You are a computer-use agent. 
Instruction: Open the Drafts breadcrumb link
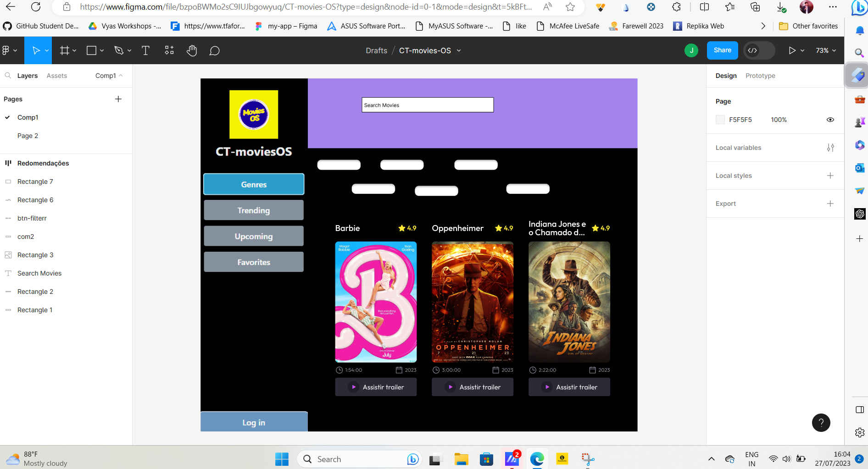click(376, 50)
